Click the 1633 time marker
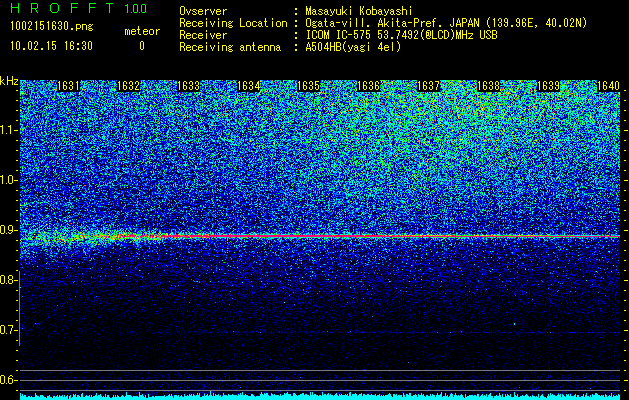 [x=189, y=86]
